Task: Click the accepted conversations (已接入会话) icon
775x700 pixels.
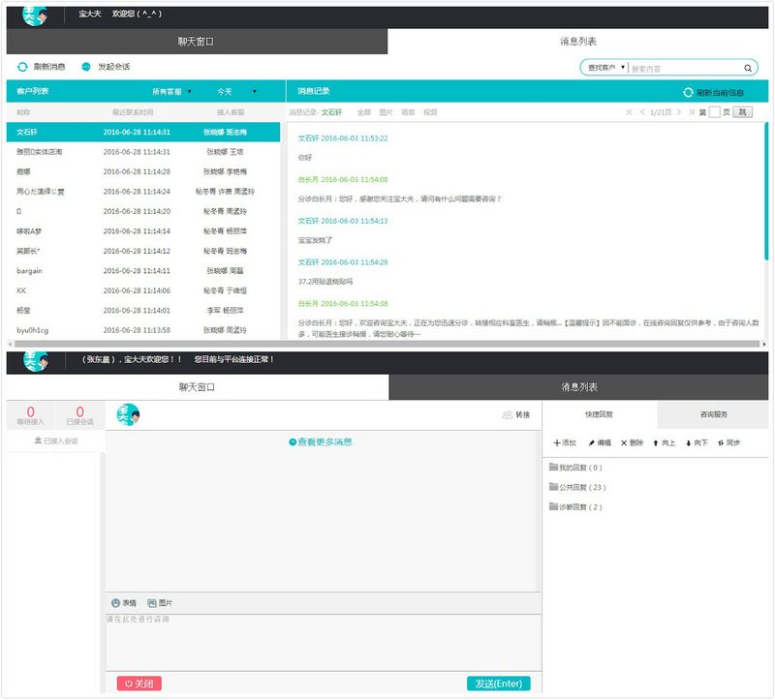Action: (x=38, y=441)
